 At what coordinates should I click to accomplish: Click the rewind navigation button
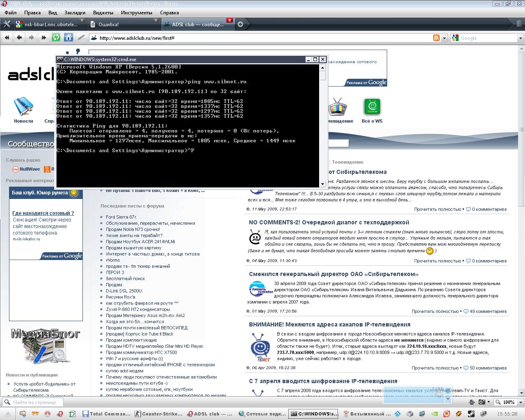7,38
